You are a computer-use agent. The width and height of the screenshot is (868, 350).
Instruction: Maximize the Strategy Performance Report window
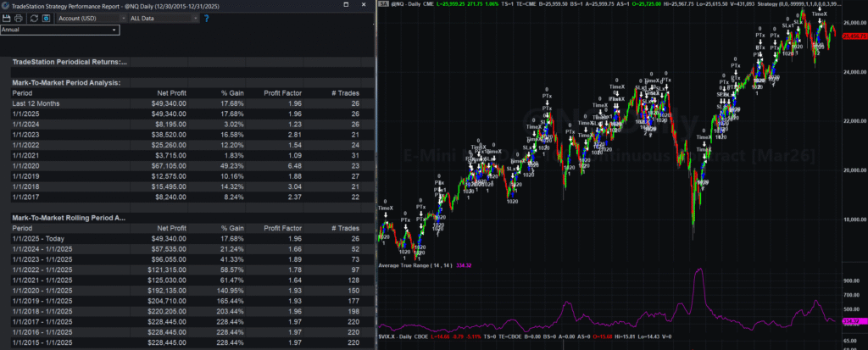345,4
